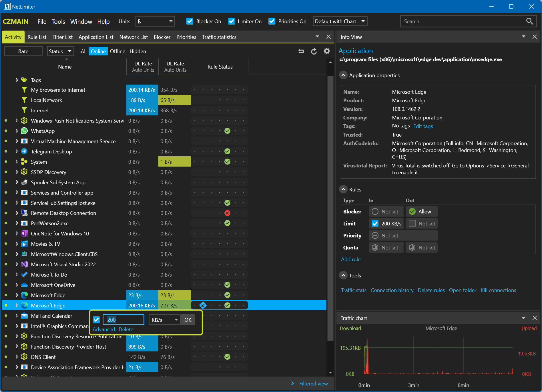Click the collapse-all arrows icon
The height and width of the screenshot is (392, 542).
(301, 51)
